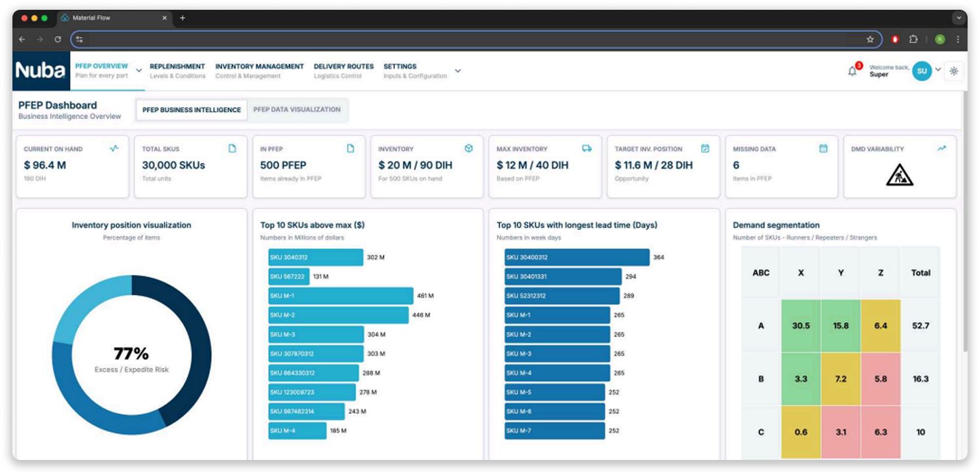Expand the PFEP Overview dropdown chevron

[x=139, y=71]
